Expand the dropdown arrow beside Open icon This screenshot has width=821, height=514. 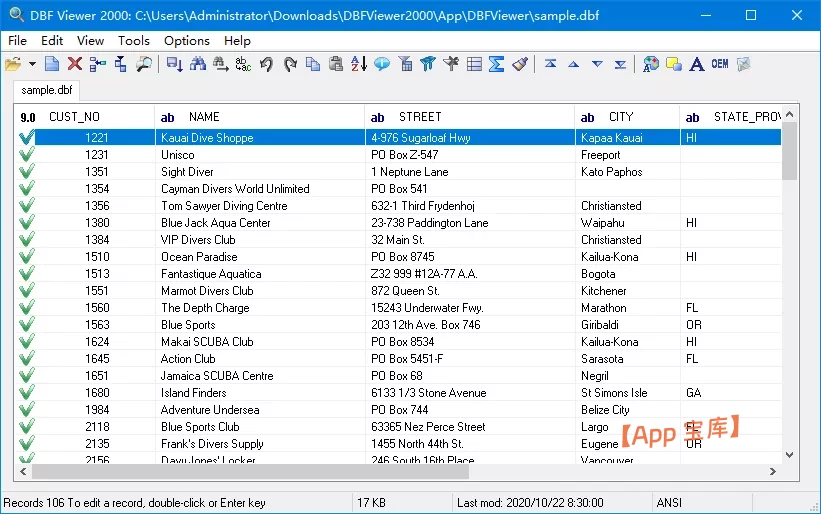coord(32,64)
